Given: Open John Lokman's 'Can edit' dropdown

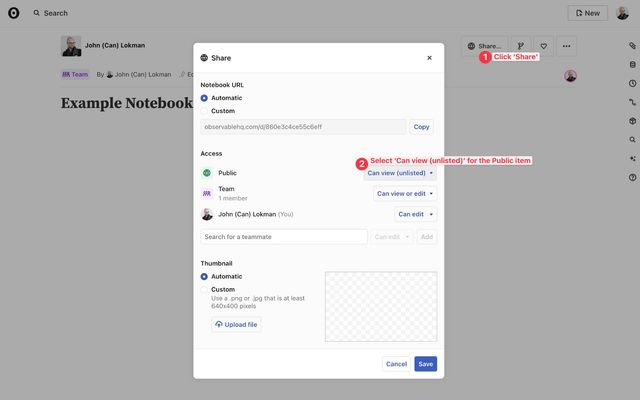Looking at the screenshot, I should [415, 214].
